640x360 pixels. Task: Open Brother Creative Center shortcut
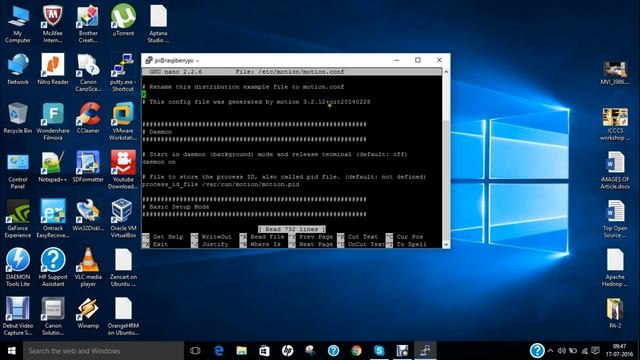coord(88,24)
